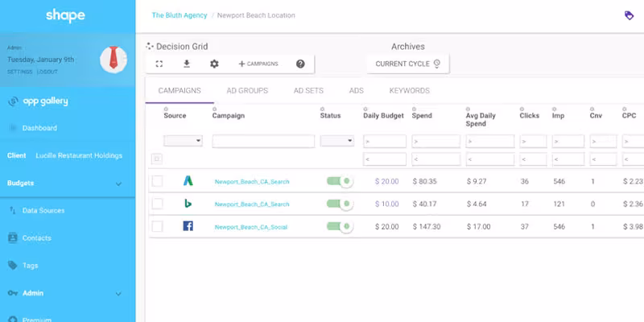The width and height of the screenshot is (644, 322).
Task: Click the + CAMPAIGNS button
Action: point(258,64)
